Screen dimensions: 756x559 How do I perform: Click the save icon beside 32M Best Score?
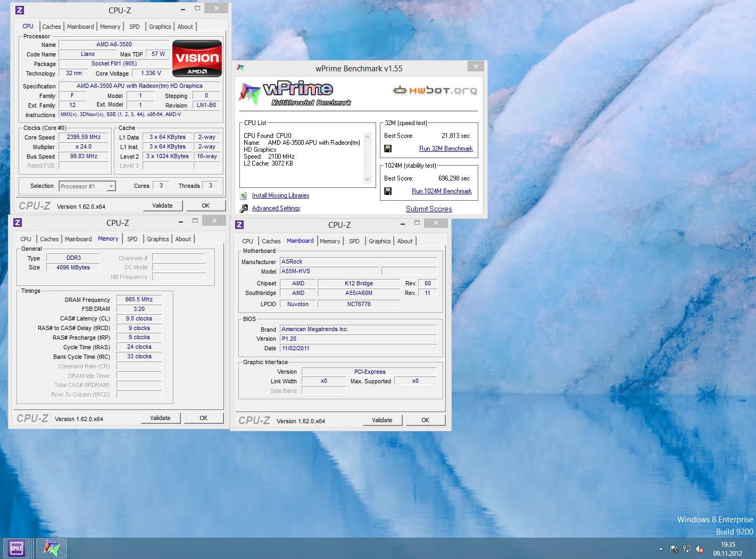pos(388,149)
